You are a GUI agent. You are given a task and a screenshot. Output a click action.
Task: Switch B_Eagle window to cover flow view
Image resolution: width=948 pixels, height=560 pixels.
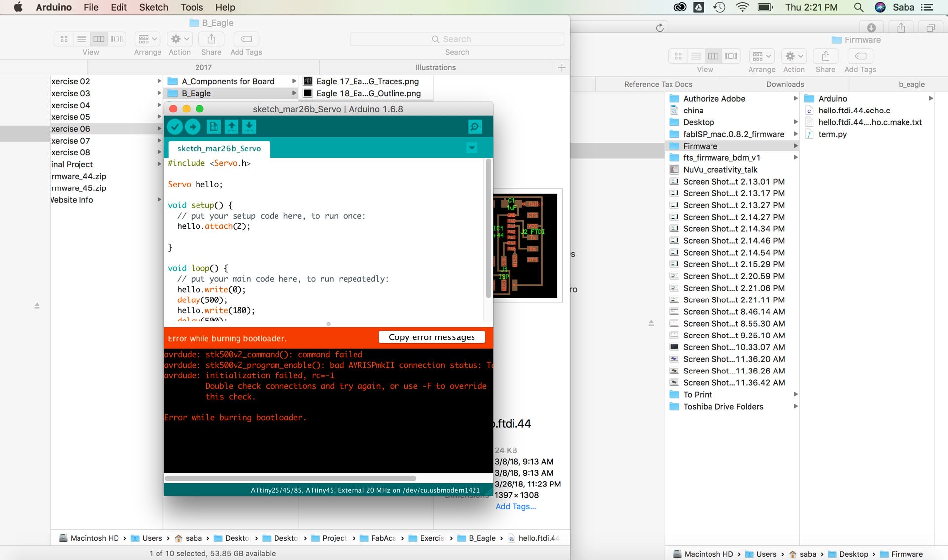coord(117,39)
